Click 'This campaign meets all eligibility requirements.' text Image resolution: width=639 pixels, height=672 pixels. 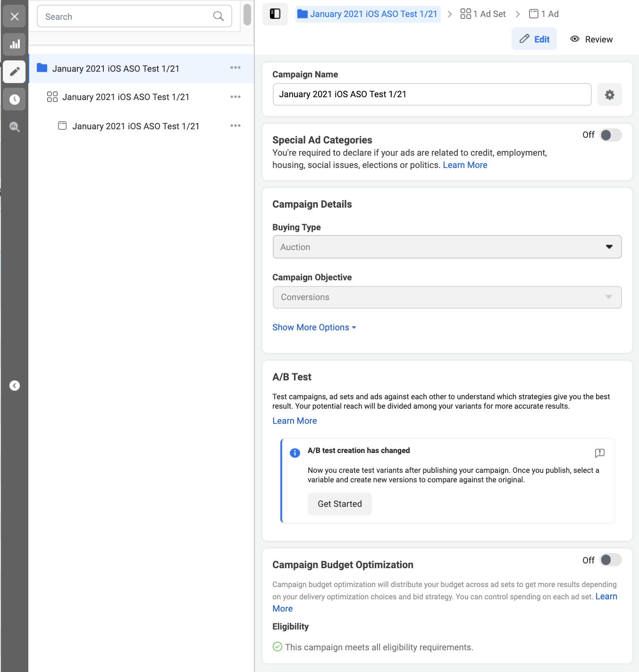[x=379, y=647]
